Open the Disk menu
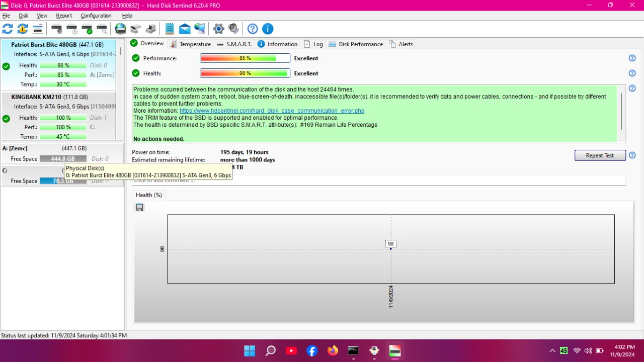Image resolution: width=644 pixels, height=362 pixels. [23, 16]
